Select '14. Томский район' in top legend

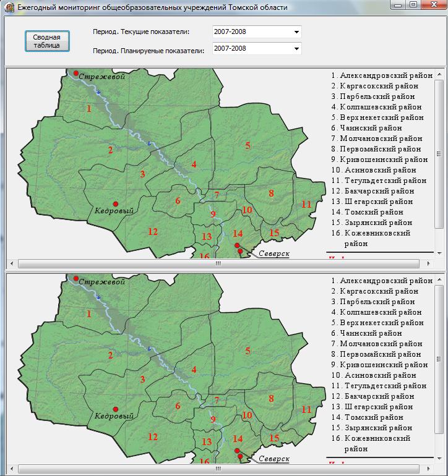point(368,212)
